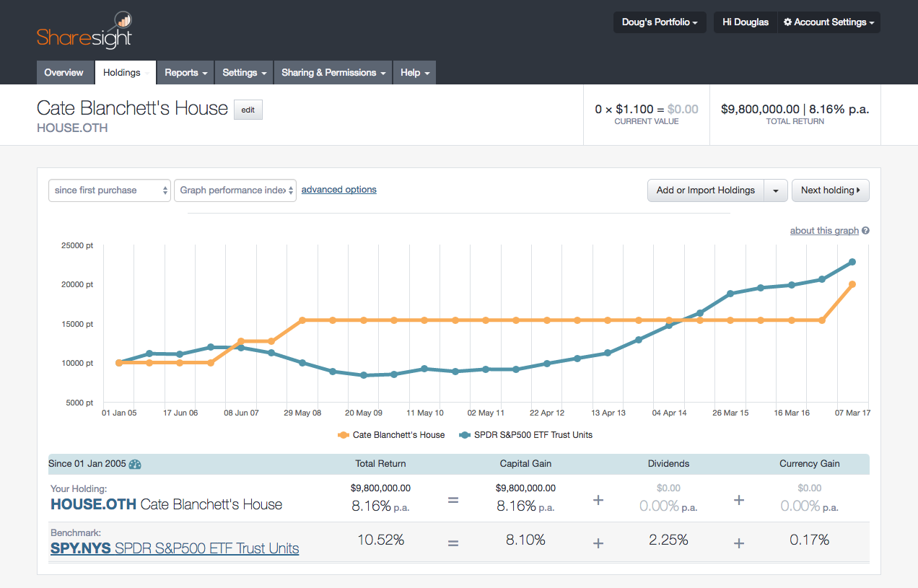Click the HOUSE.OTH ticker under the title

tap(72, 128)
